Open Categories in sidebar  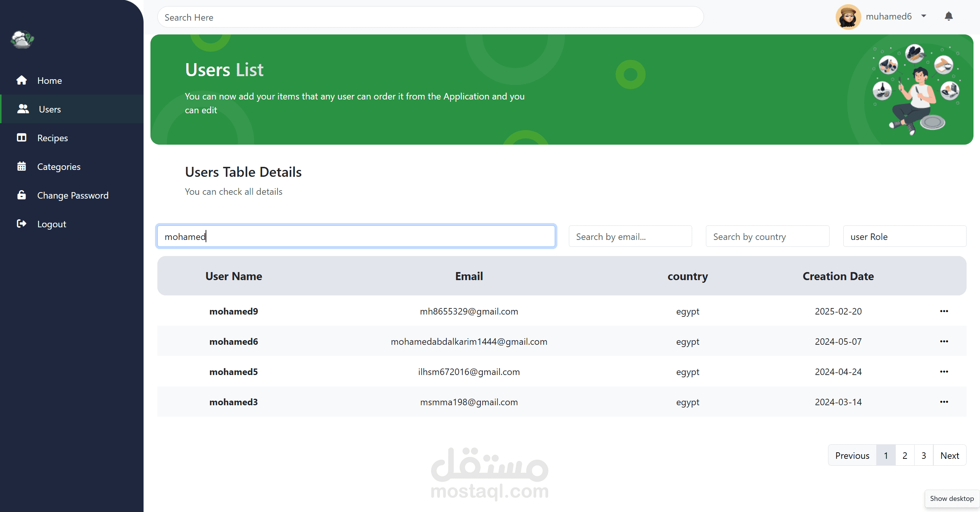click(x=72, y=166)
